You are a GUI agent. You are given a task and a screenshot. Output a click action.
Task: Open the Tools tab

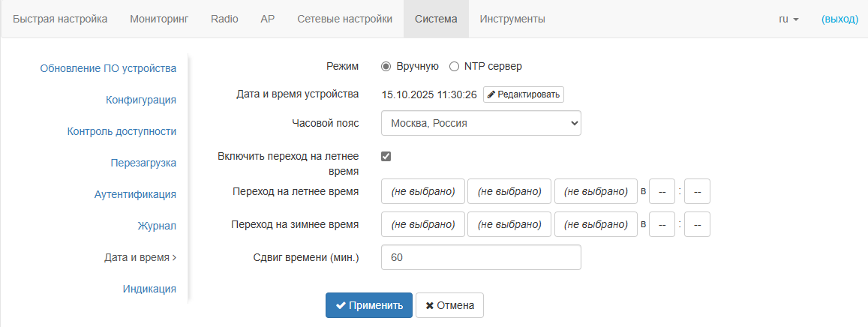[512, 19]
